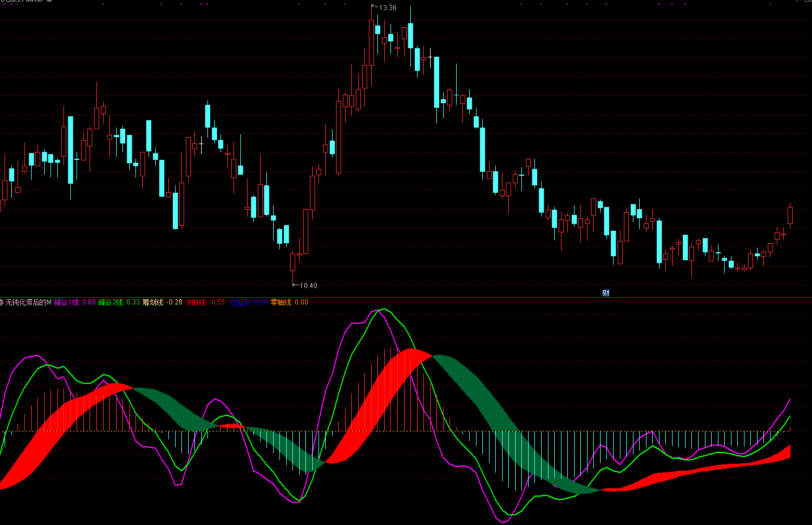The height and width of the screenshot is (525, 812).
Task: Open settings icon beside 无钝化滞后的M indicator
Action: point(2,302)
